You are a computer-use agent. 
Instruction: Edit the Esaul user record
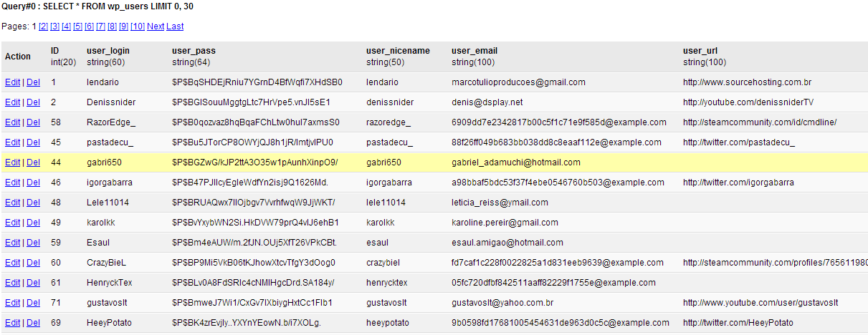pos(12,243)
